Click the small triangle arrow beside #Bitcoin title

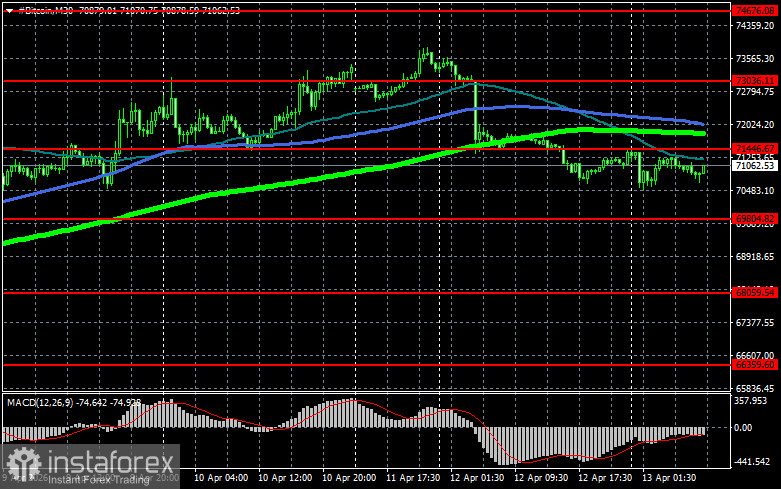[x=9, y=11]
